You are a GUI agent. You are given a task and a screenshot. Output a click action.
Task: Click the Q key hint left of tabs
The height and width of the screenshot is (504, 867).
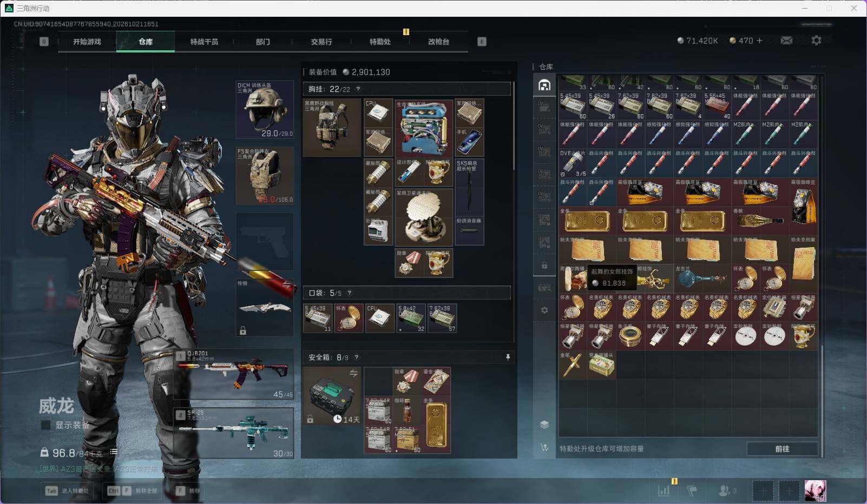44,42
